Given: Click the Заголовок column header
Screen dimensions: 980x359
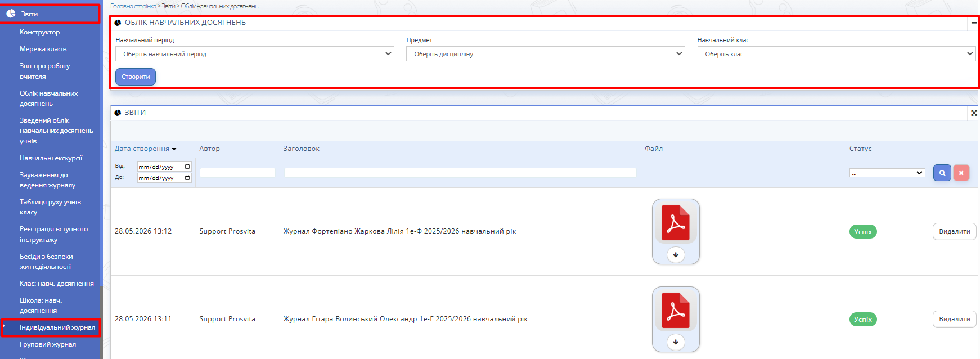Looking at the screenshot, I should [x=302, y=149].
